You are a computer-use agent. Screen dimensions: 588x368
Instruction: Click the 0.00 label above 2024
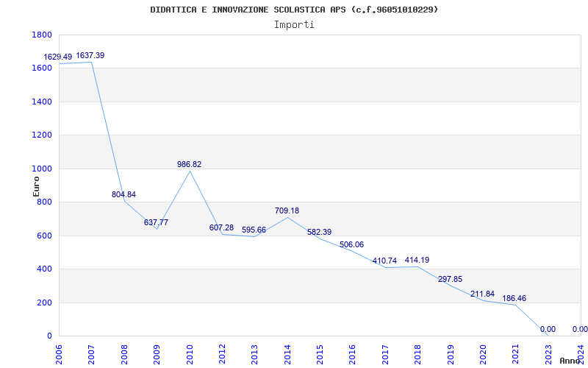pyautogui.click(x=580, y=329)
